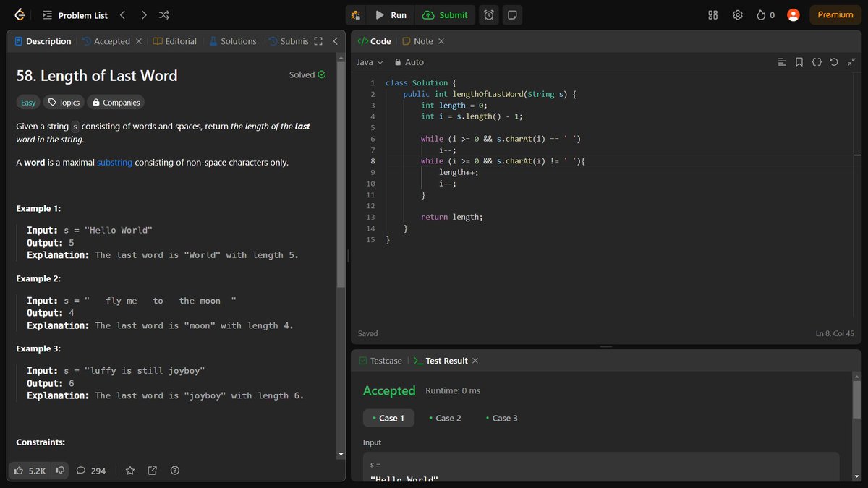
Task: Expand the locked Companies tag
Action: [116, 103]
